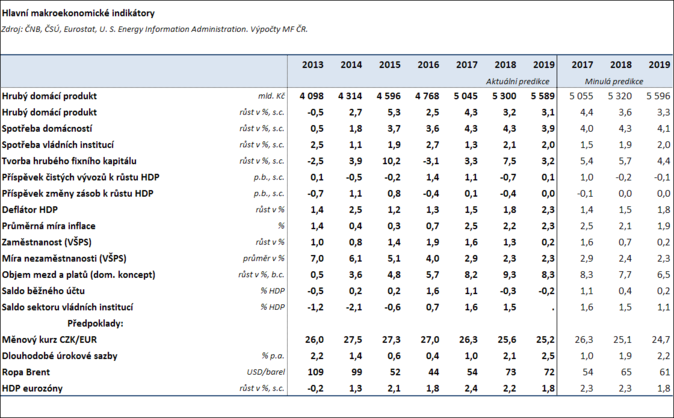This screenshot has width=674, height=418.
Task: Select the 2016 column header
Action: pyautogui.click(x=428, y=65)
